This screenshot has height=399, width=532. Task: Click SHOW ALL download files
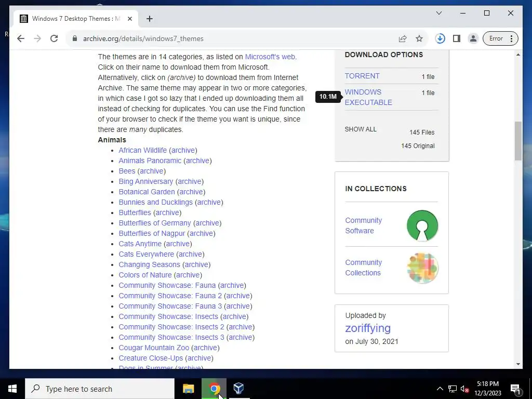pos(361,129)
